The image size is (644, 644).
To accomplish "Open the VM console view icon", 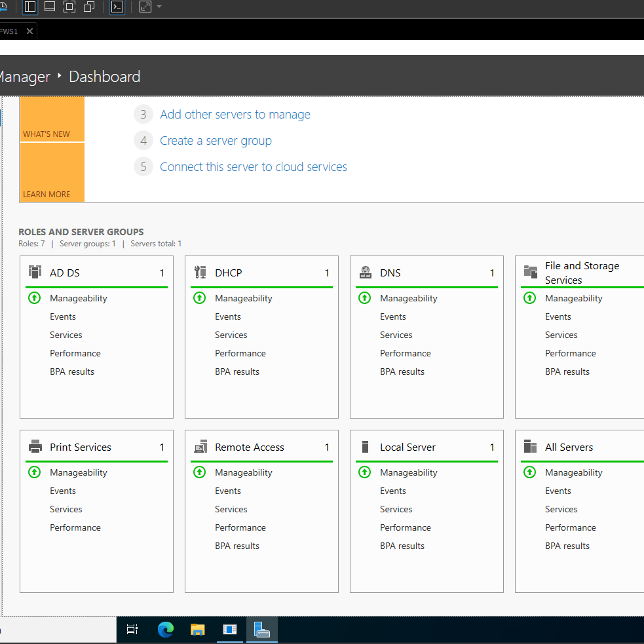I will pyautogui.click(x=117, y=7).
